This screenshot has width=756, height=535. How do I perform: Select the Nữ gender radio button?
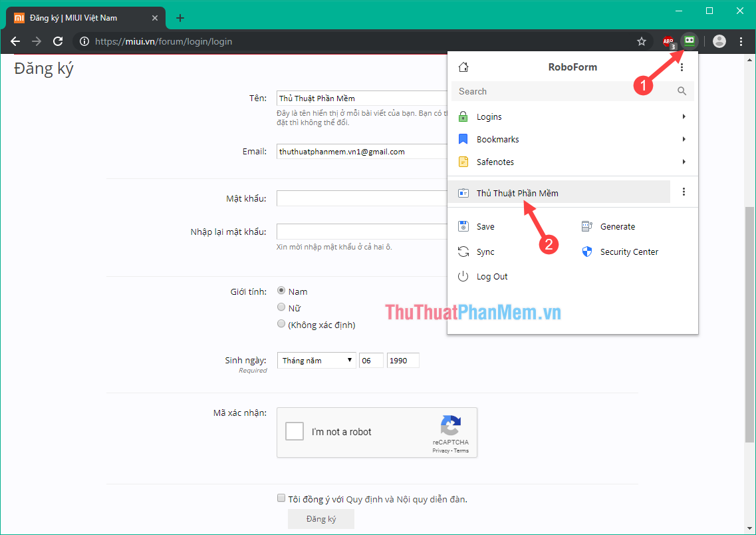[281, 307]
